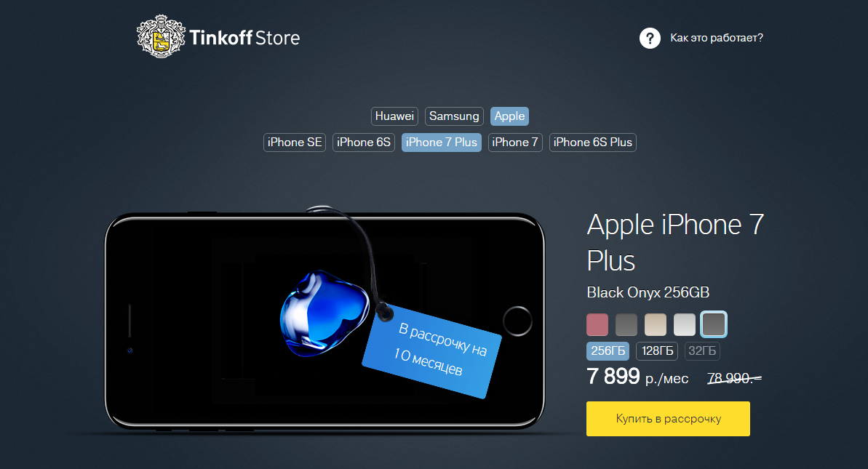868x469 pixels.
Task: Click the 'Купить в рассрочку' button
Action: point(668,419)
